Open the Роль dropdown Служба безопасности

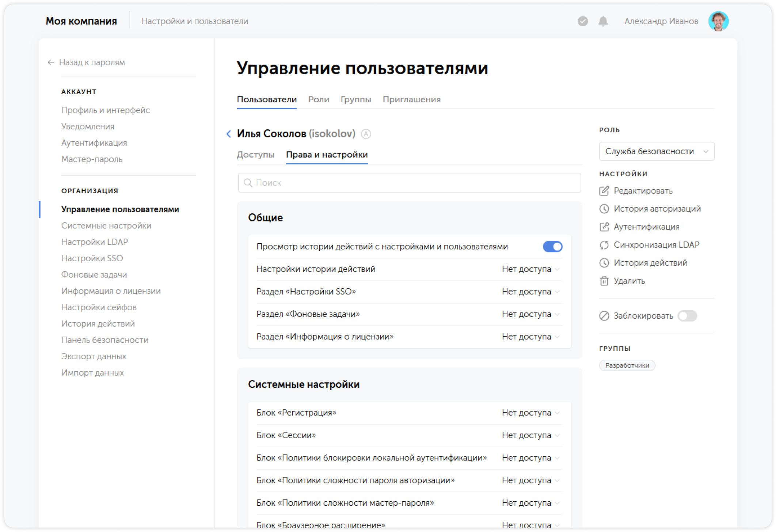[657, 151]
